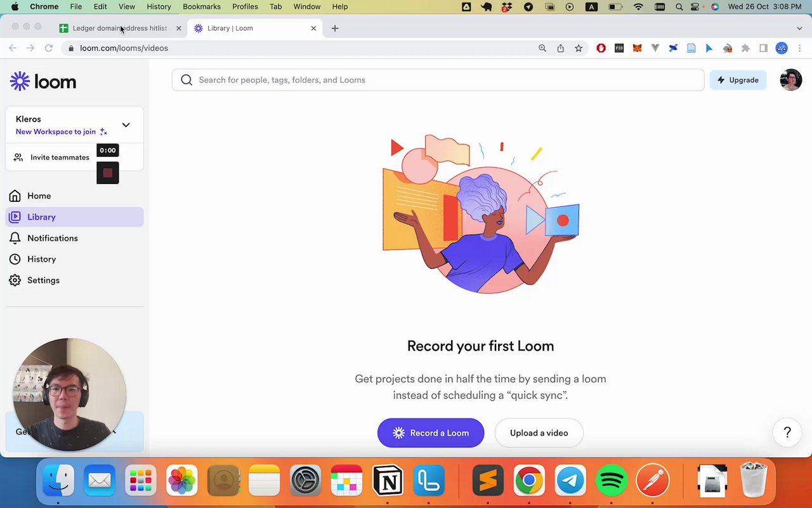Click the Settings gear icon
812x508 pixels.
[x=15, y=280]
